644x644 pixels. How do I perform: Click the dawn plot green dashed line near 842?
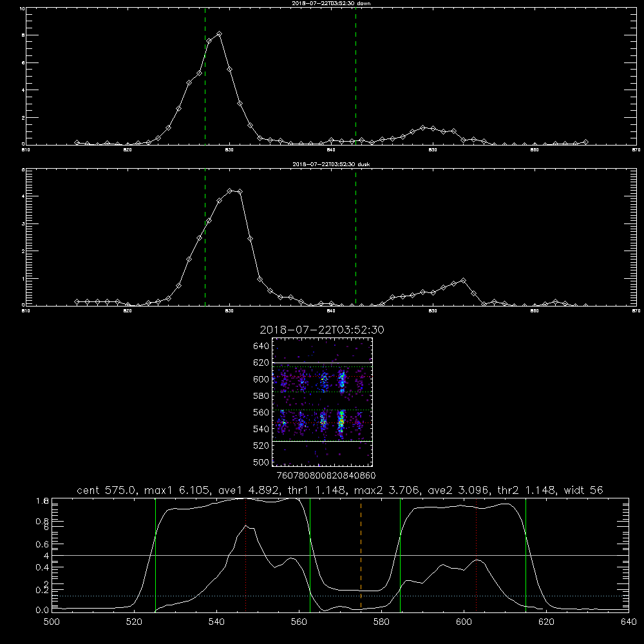[x=355, y=77]
